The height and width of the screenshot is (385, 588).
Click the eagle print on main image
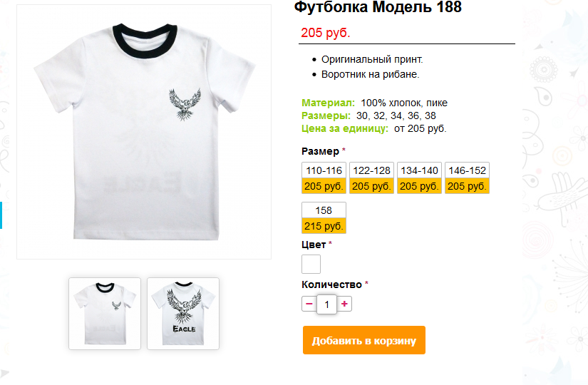tap(185, 104)
